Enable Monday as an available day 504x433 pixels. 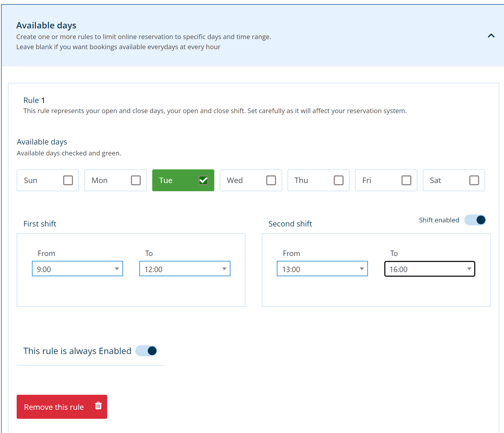(136, 180)
